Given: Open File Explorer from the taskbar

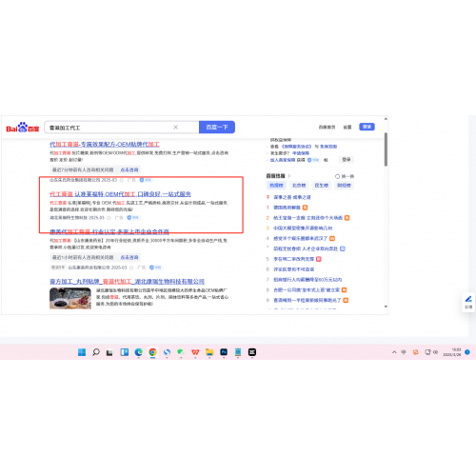Looking at the screenshot, I should pos(209,352).
